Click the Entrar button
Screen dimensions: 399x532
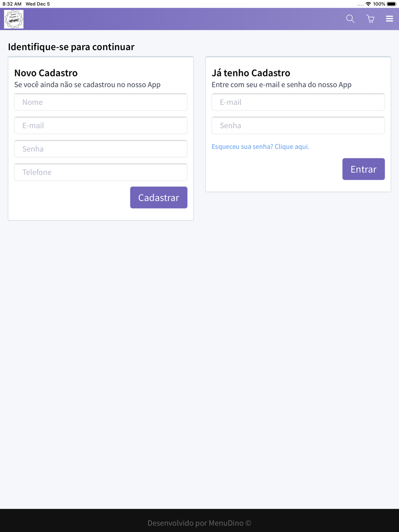[x=363, y=169]
